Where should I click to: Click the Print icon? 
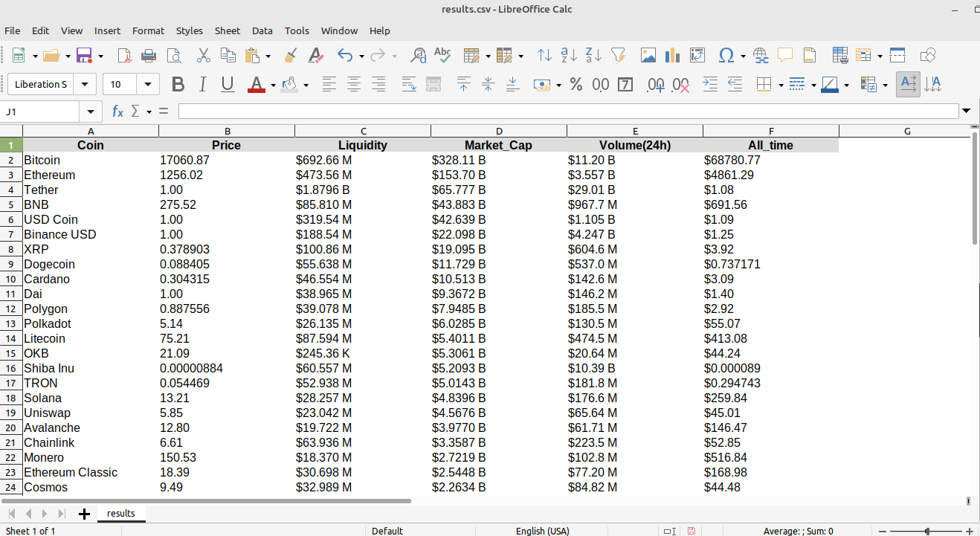(x=149, y=55)
